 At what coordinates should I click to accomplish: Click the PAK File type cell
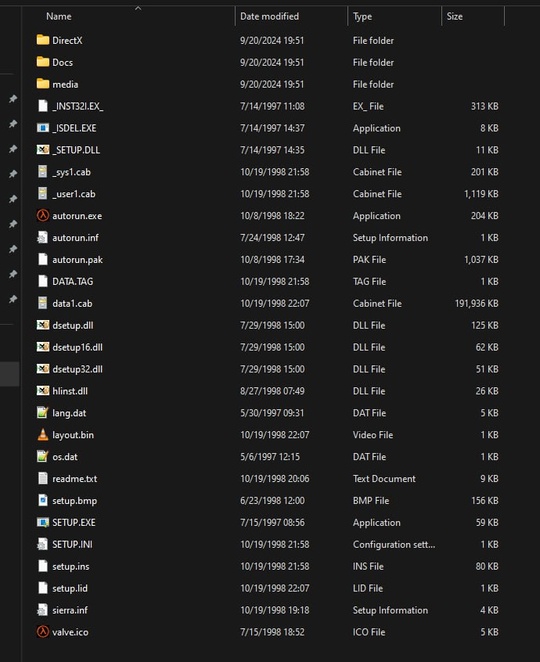coord(369,260)
